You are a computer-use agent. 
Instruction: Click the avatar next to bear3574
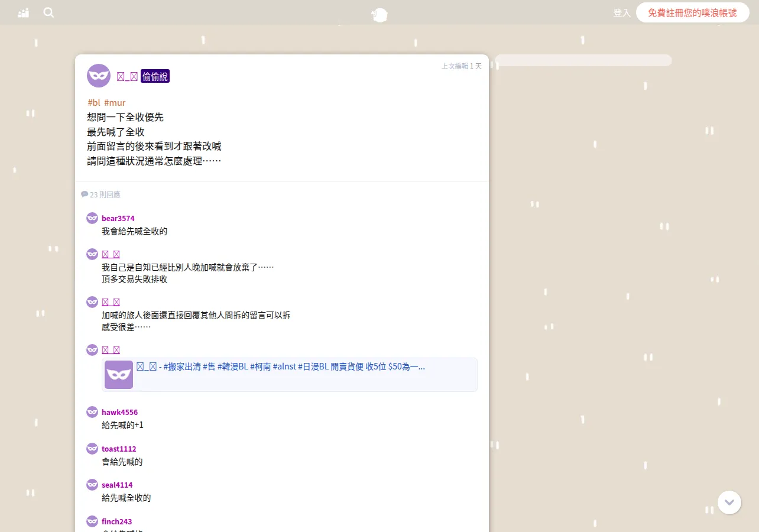(92, 218)
